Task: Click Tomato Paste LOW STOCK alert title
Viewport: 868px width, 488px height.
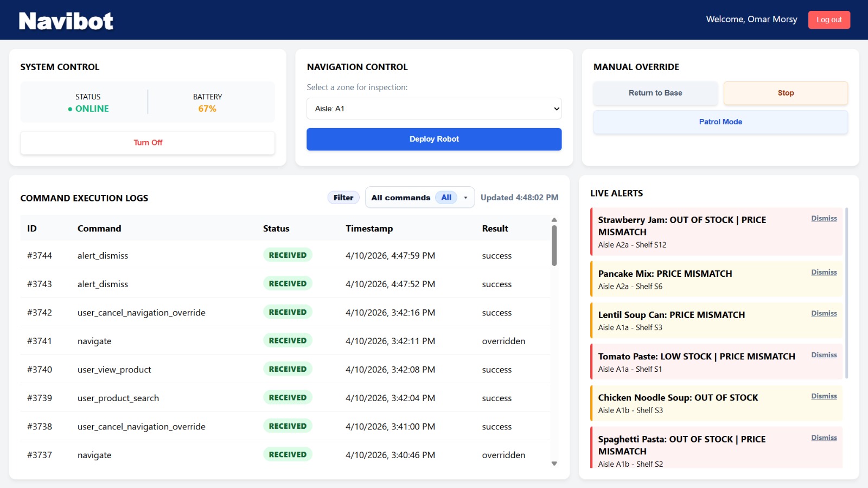Action: tap(697, 357)
